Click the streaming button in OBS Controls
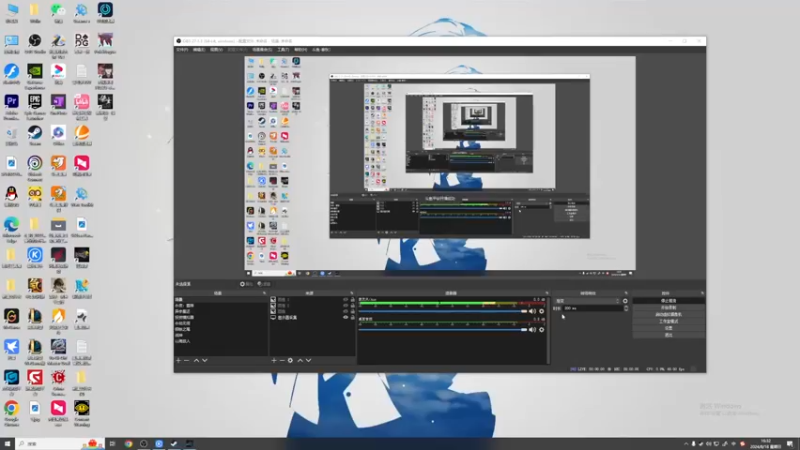The height and width of the screenshot is (450, 800). (668, 301)
